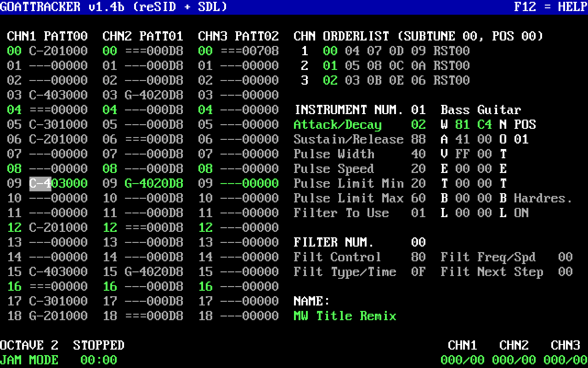Click the Hardres. ON setting
This screenshot has width=588, height=368.
[521, 213]
